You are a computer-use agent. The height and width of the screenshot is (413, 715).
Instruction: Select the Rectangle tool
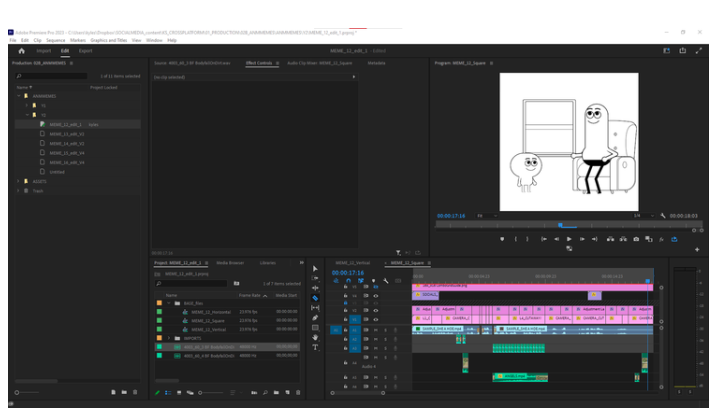click(315, 328)
